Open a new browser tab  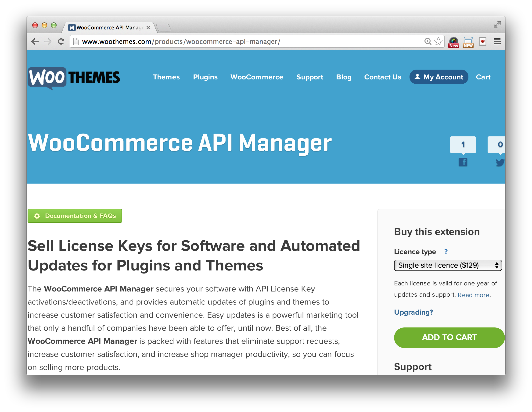163,28
